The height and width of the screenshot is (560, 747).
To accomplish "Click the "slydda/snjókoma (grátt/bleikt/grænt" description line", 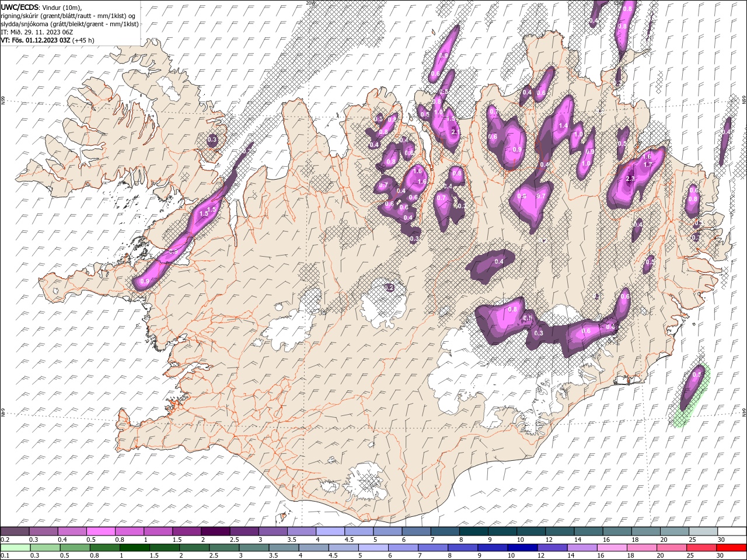I will [69, 24].
